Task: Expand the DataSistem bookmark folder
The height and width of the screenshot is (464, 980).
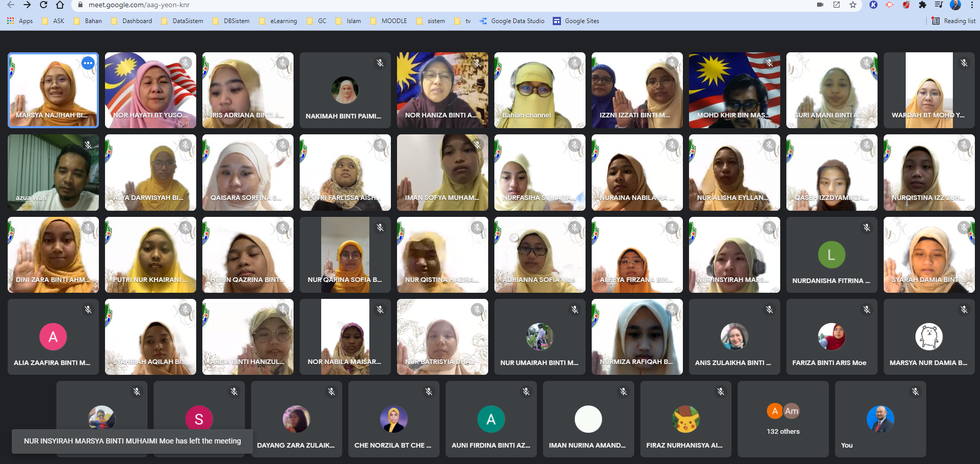Action: pos(182,21)
